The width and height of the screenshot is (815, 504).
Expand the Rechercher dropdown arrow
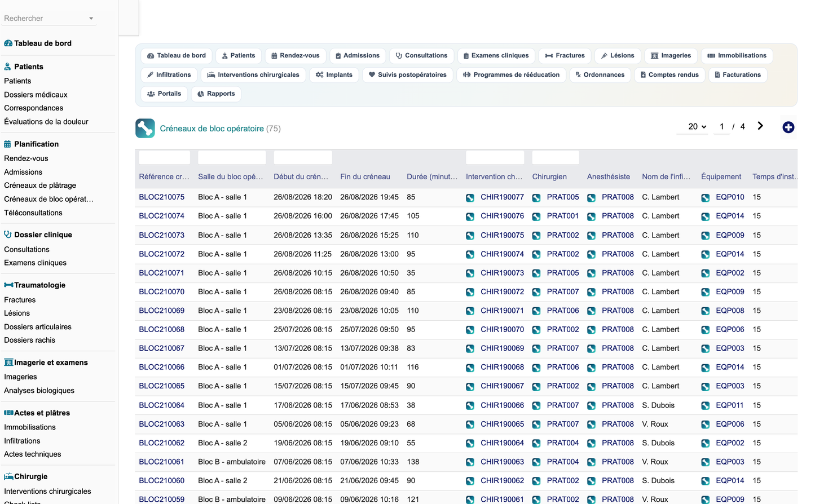pyautogui.click(x=91, y=19)
